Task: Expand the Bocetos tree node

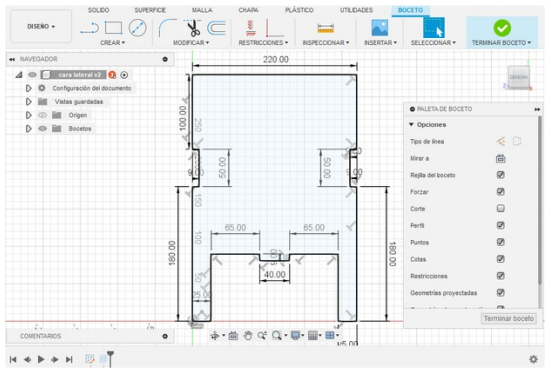Action: coord(29,128)
